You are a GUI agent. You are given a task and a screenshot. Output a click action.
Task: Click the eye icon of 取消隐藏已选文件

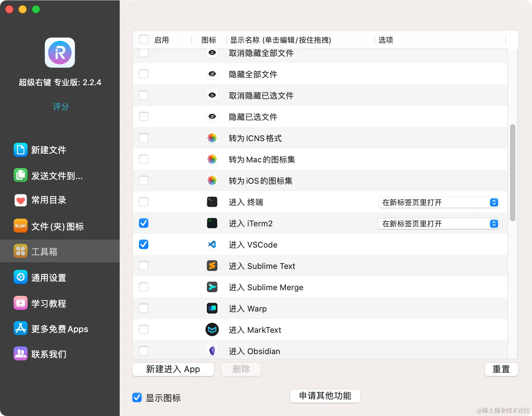212,95
